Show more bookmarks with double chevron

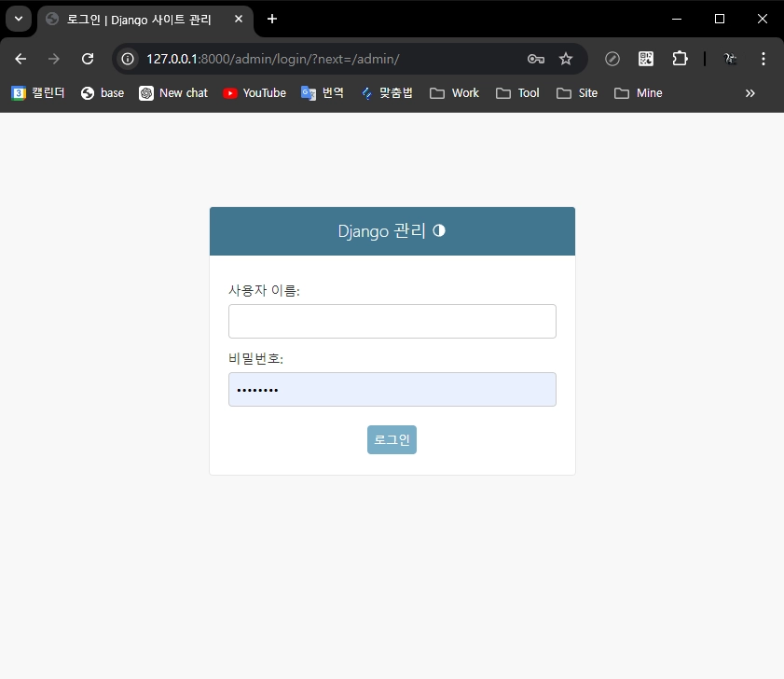click(750, 93)
